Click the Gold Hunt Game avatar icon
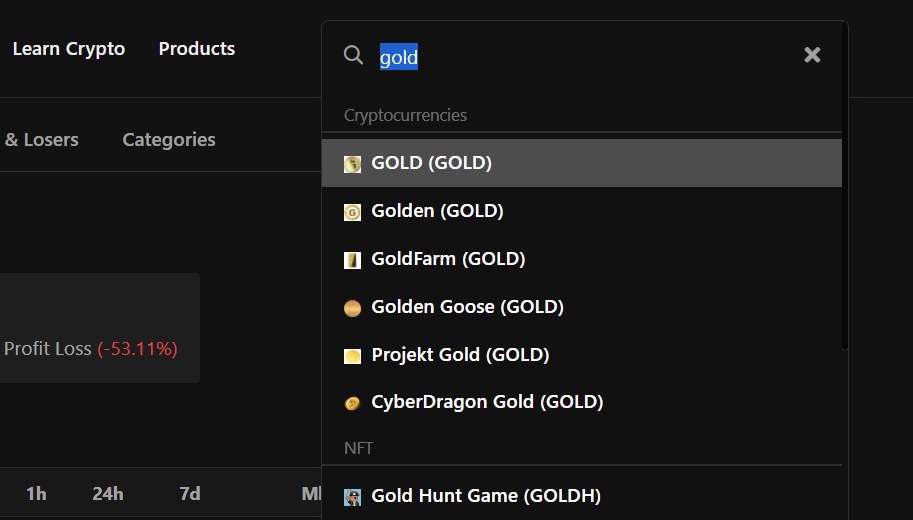Image resolution: width=913 pixels, height=520 pixels. (352, 497)
